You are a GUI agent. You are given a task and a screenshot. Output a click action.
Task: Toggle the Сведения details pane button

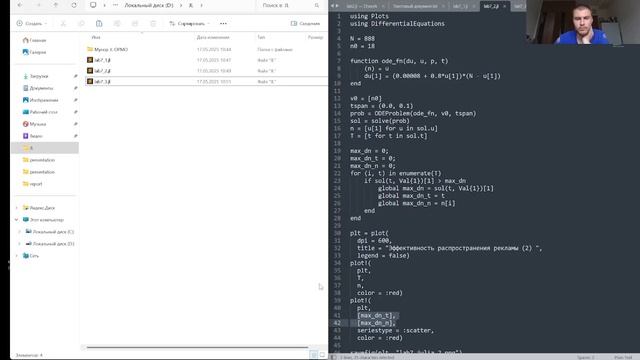pyautogui.click(x=305, y=24)
